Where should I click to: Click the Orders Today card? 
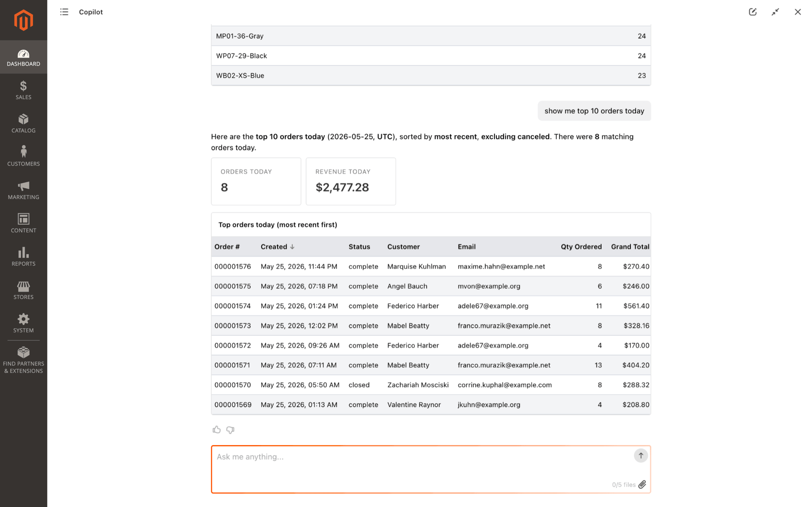256,182
